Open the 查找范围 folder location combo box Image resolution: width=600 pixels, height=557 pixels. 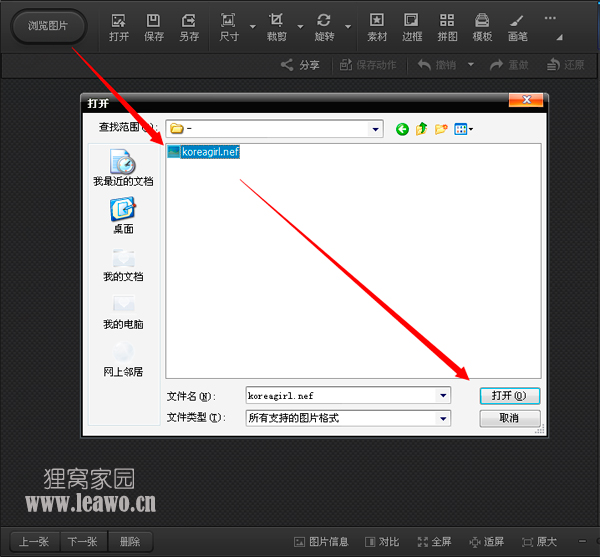274,129
